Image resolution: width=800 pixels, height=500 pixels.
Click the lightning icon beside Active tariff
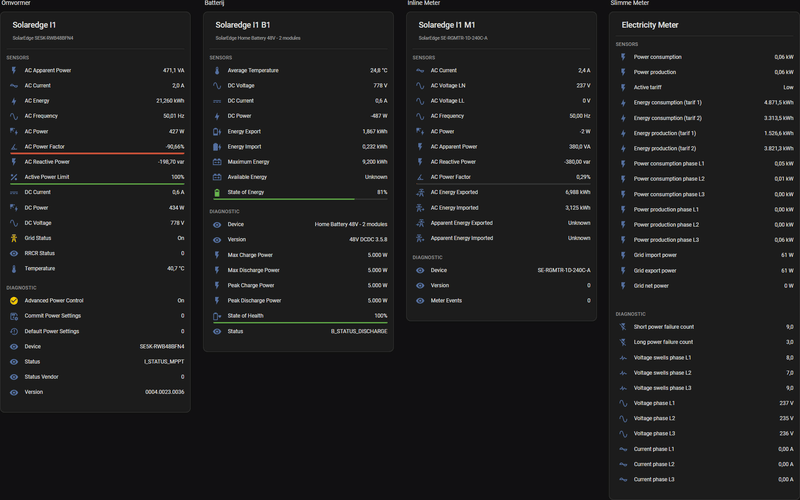(x=622, y=87)
